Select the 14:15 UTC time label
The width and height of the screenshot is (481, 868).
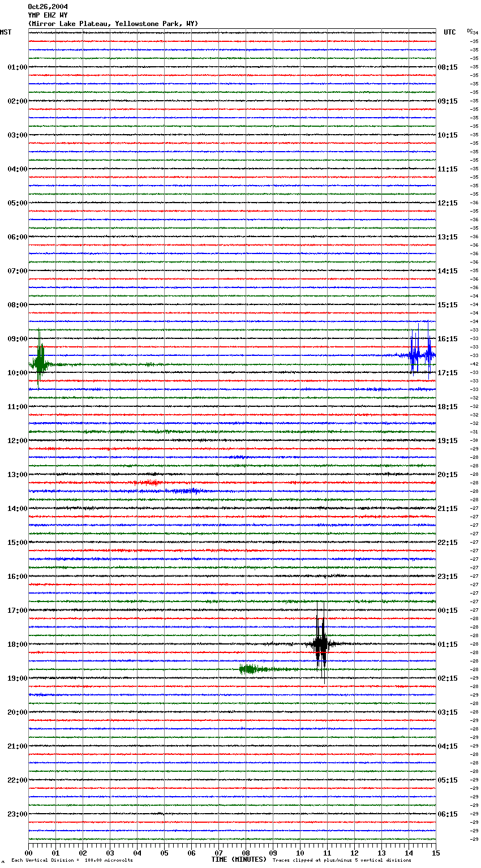448,271
